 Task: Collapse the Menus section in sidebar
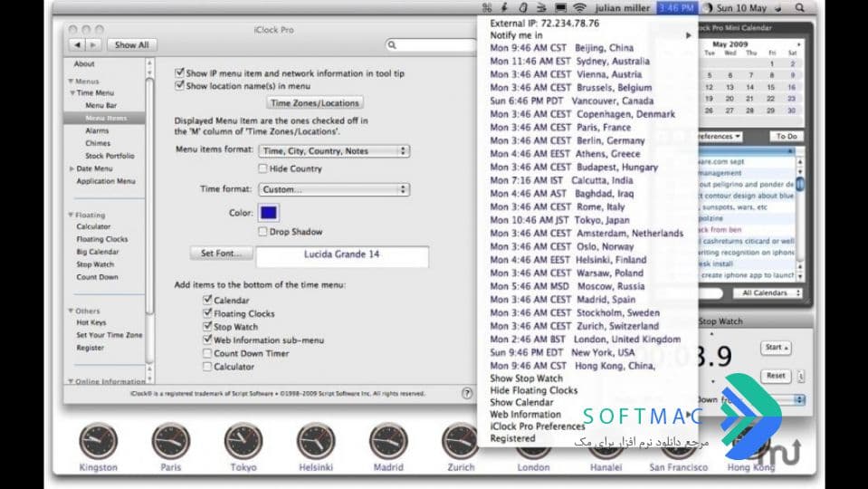click(71, 81)
